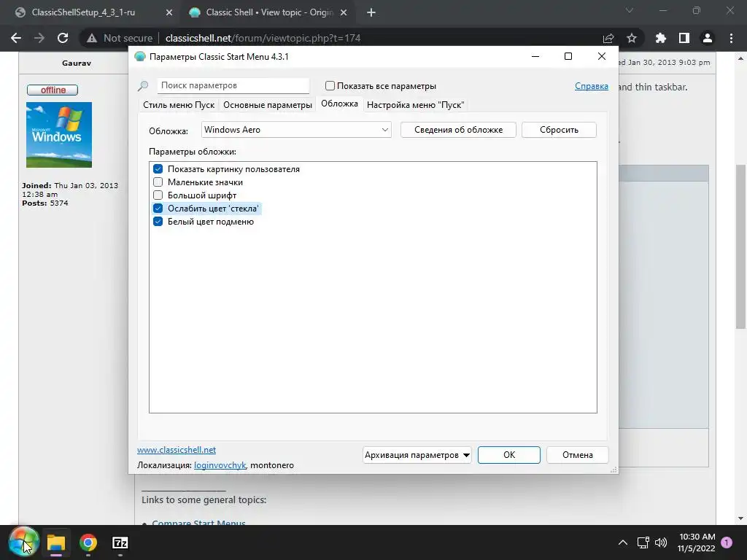Click Gaurav's Windows XP avatar image
The image size is (747, 560).
(x=59, y=135)
